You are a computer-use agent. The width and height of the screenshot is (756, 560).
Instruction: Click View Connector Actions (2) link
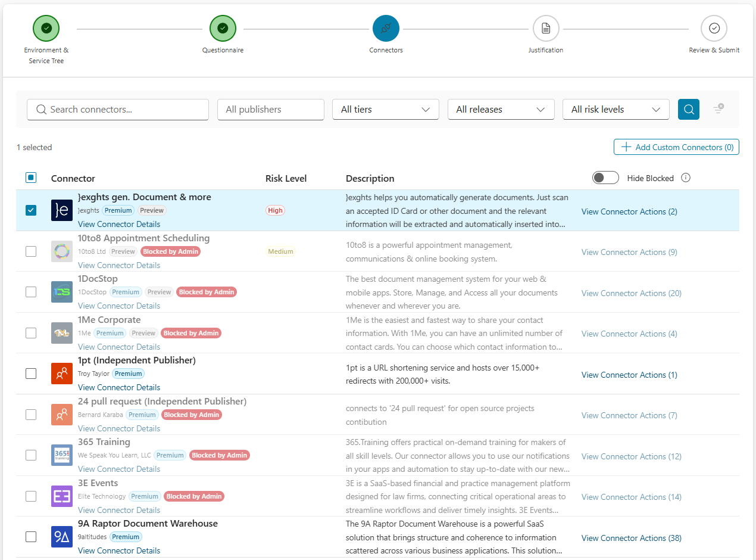click(629, 211)
